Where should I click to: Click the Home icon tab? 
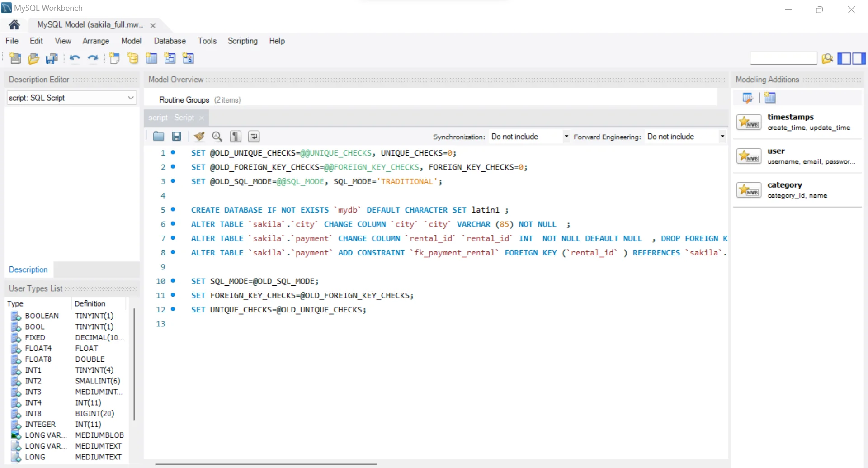pyautogui.click(x=14, y=25)
